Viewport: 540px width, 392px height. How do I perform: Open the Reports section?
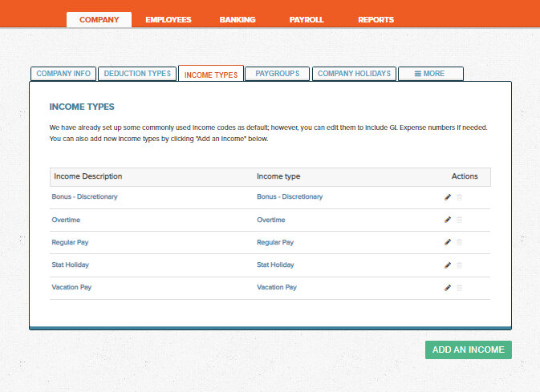376,19
